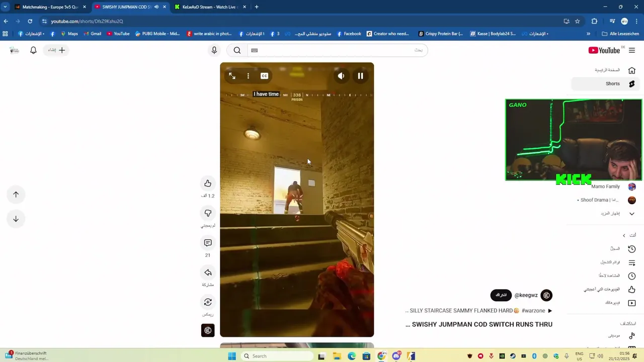
Task: Open Shoof Drama subscription
Action: [606, 200]
